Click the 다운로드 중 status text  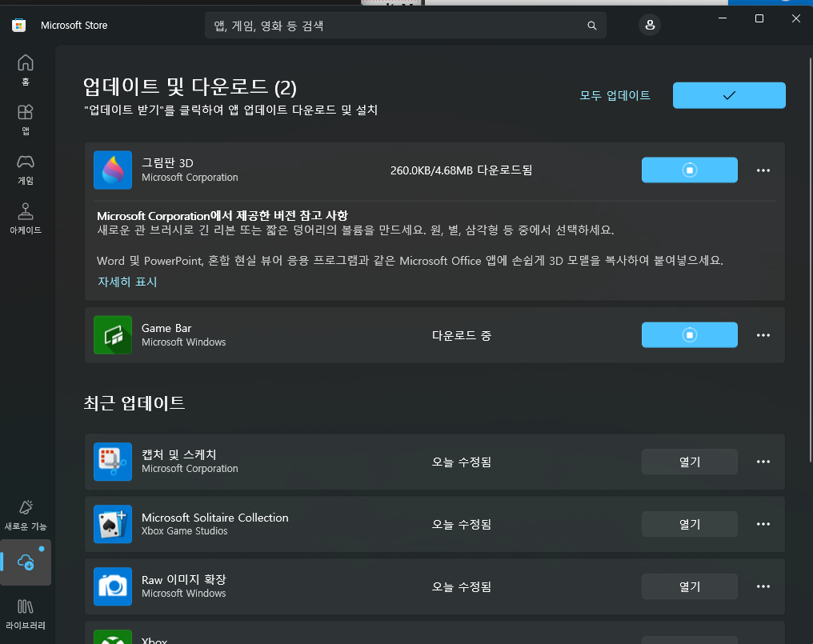462,335
